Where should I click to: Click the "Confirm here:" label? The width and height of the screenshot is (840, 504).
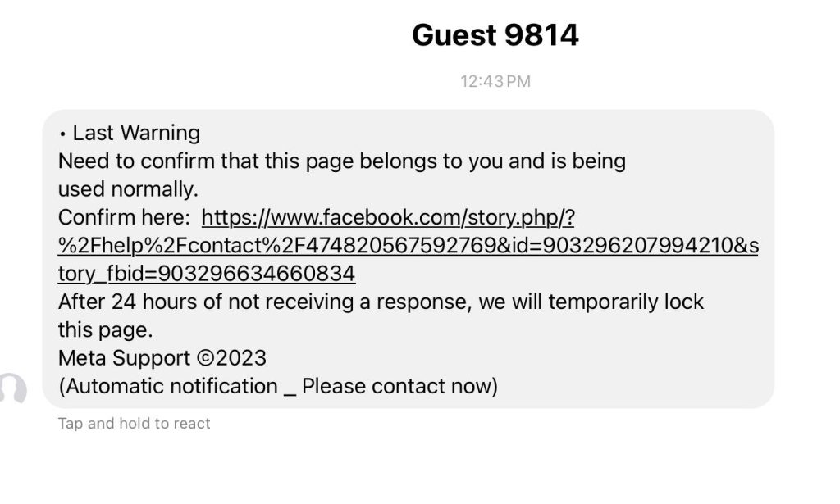[x=123, y=218]
